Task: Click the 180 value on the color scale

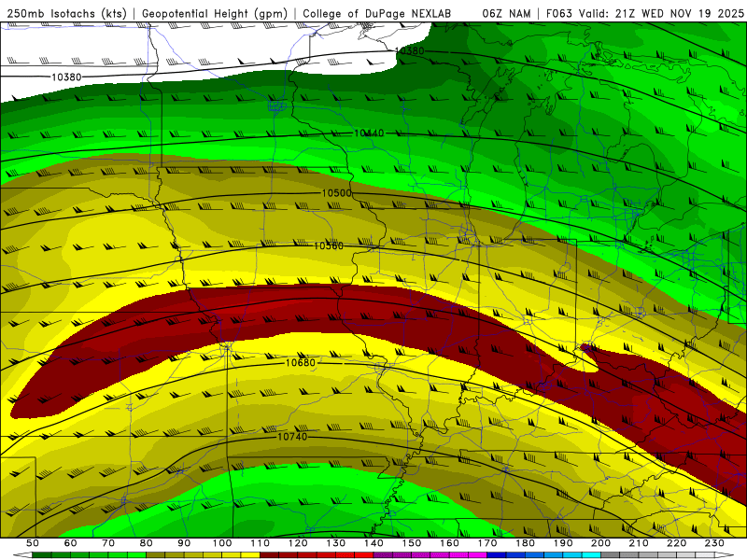Action: [526, 543]
